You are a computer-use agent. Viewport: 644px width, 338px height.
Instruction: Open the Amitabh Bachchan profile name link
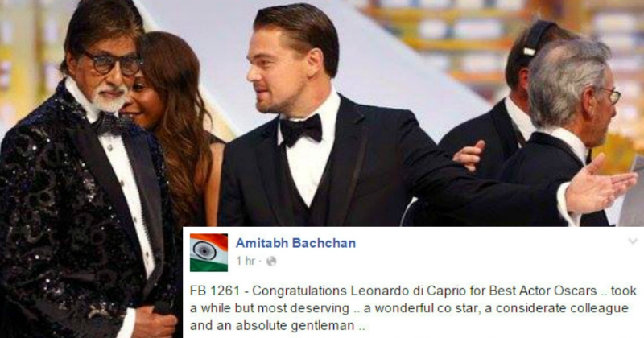point(295,243)
